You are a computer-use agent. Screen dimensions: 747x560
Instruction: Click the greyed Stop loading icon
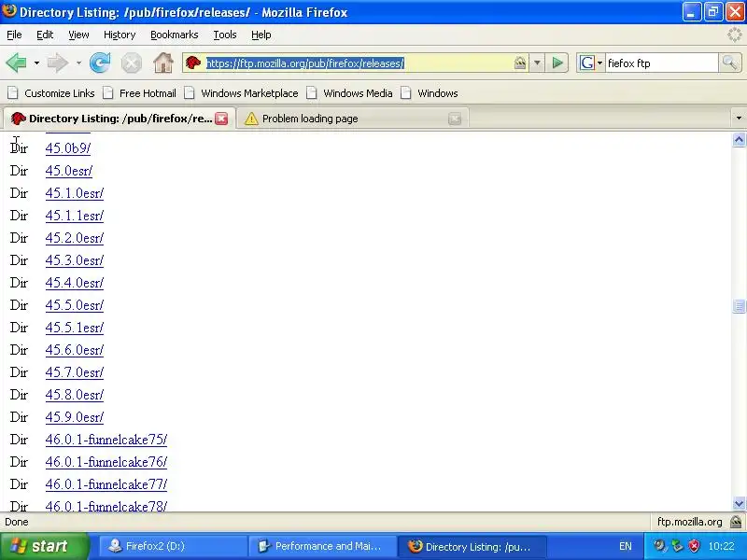[131, 63]
